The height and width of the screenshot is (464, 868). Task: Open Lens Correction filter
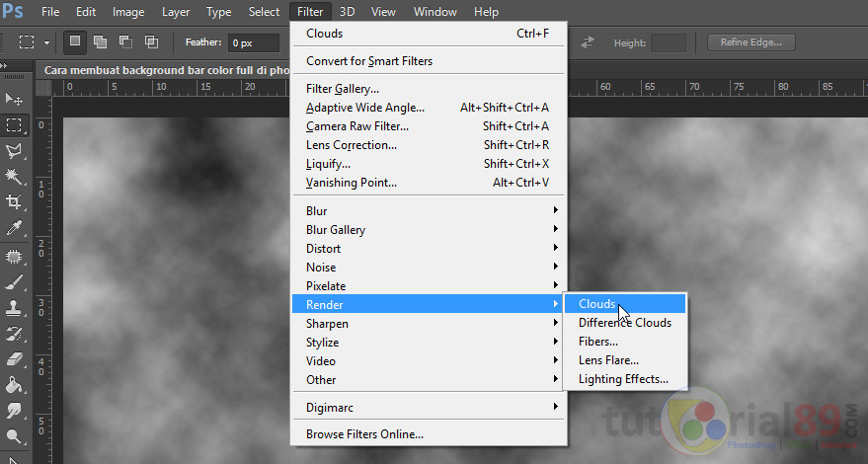pos(428,145)
